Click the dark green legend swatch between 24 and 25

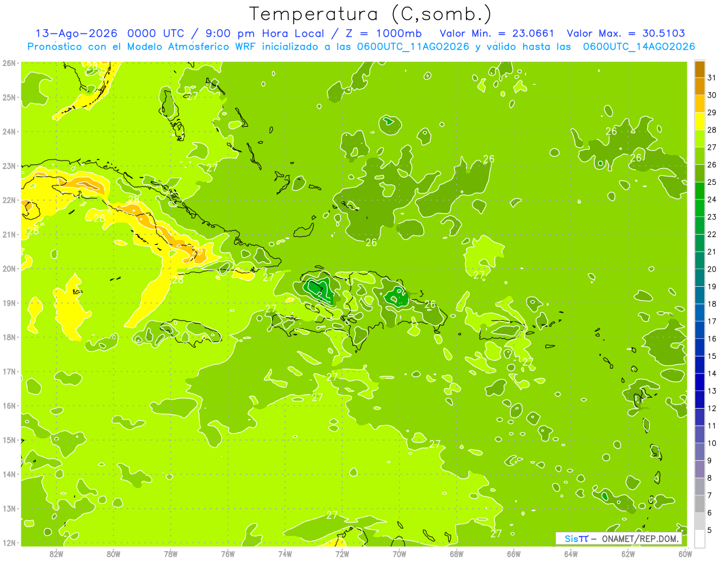(699, 191)
